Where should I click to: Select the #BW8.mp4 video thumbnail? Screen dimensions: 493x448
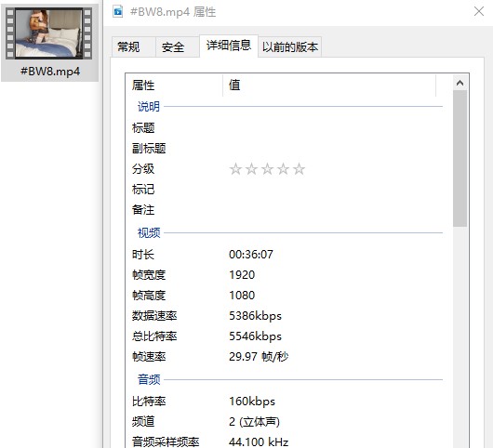click(49, 33)
